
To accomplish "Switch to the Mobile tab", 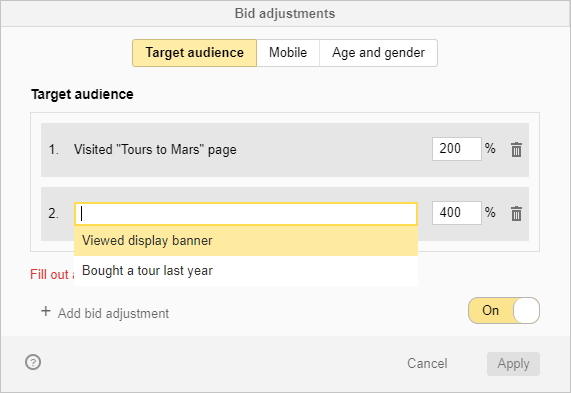I will (x=288, y=53).
